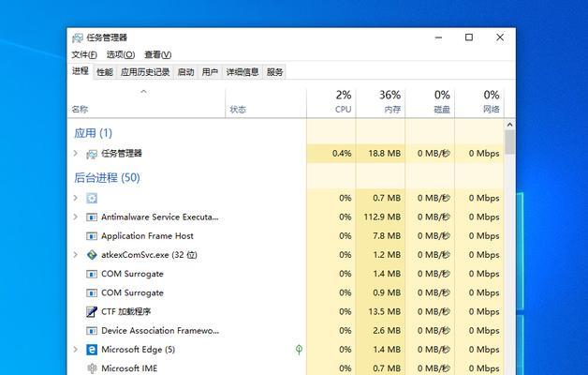Click the scrollbar up arrow in process list
This screenshot has height=375, width=588.
509,125
